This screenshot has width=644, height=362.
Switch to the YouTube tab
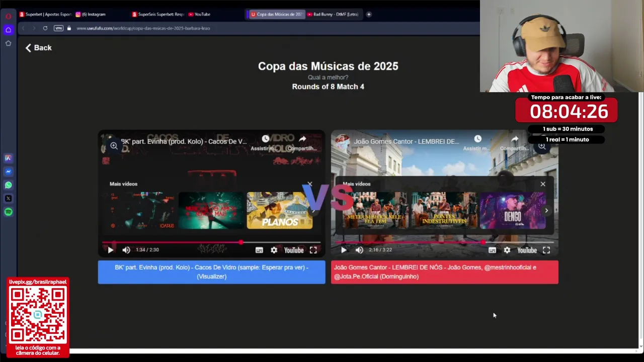tap(199, 14)
